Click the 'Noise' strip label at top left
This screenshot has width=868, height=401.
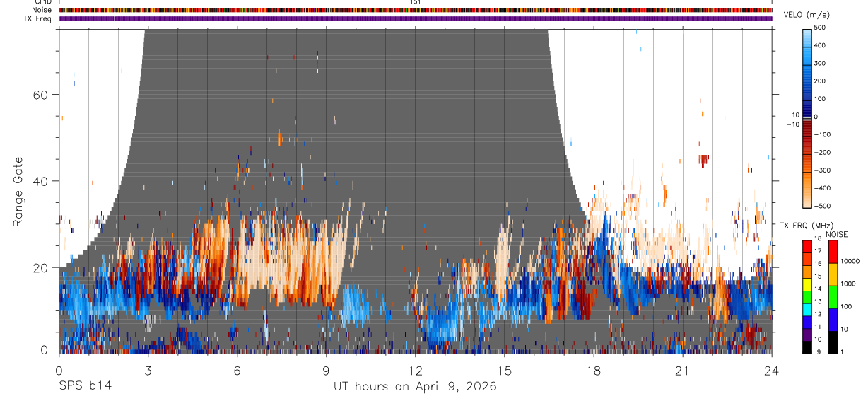(x=42, y=10)
